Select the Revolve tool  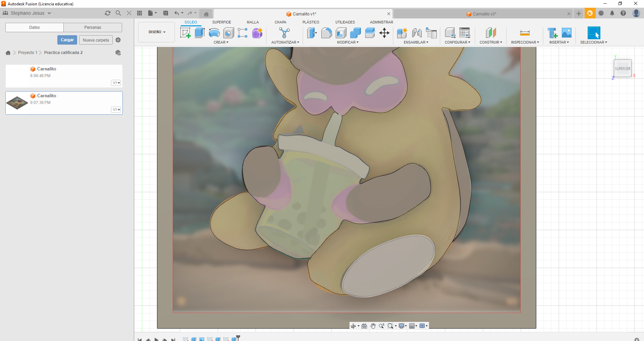tap(214, 33)
